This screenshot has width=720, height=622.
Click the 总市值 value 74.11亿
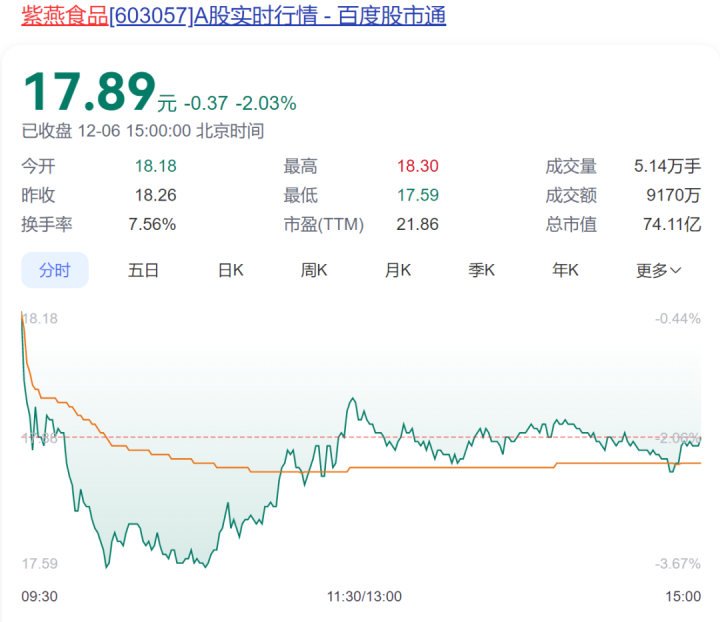(x=672, y=224)
